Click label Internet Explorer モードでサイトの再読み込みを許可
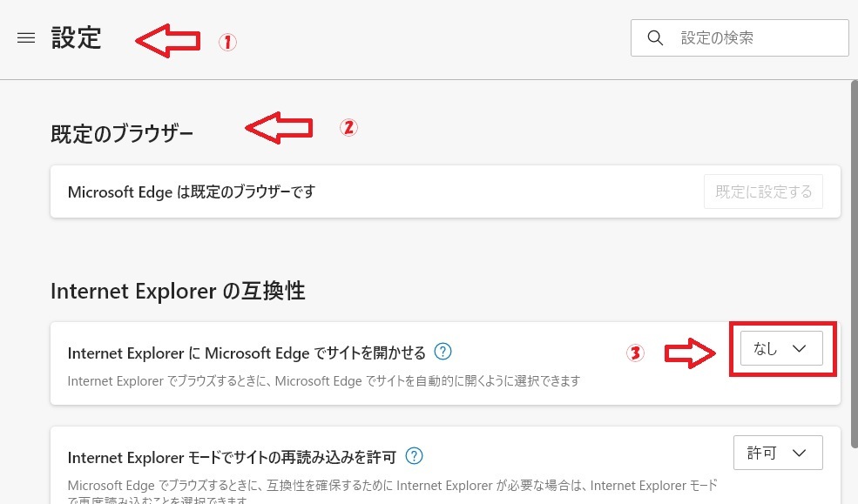Screen dimensions: 858x504 [232, 458]
